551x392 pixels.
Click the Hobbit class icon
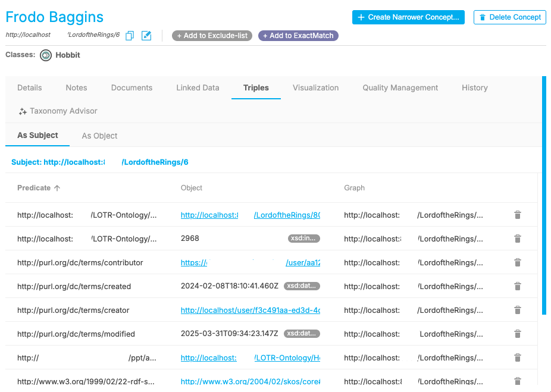[46, 55]
